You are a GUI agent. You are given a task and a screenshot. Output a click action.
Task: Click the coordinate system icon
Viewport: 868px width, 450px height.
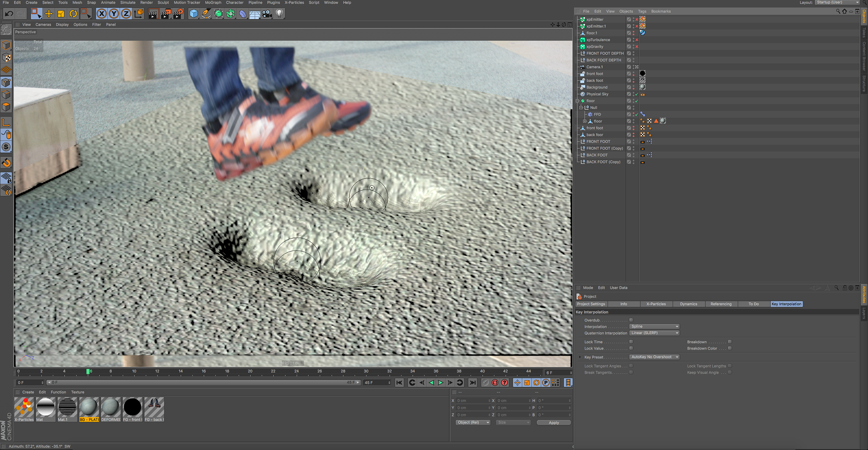pos(139,14)
